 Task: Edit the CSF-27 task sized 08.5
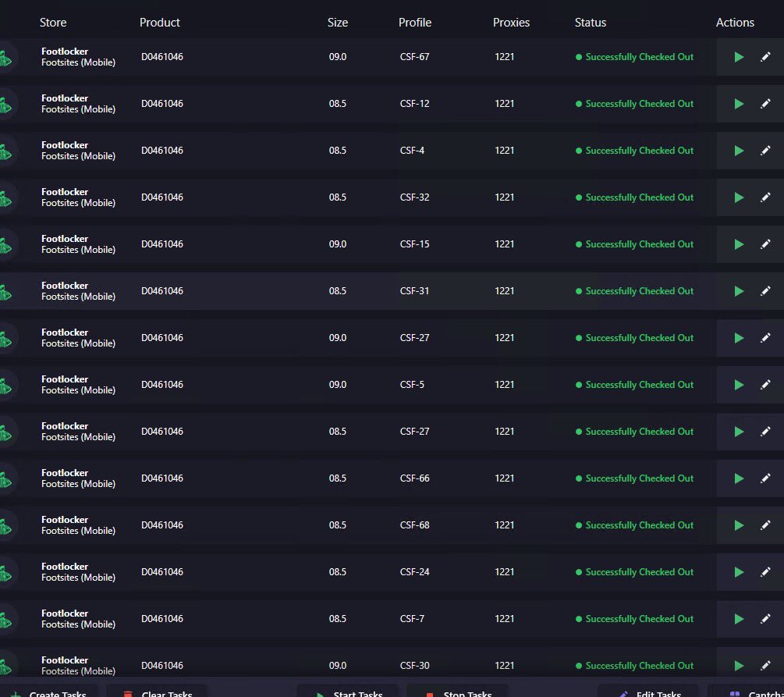pos(765,432)
